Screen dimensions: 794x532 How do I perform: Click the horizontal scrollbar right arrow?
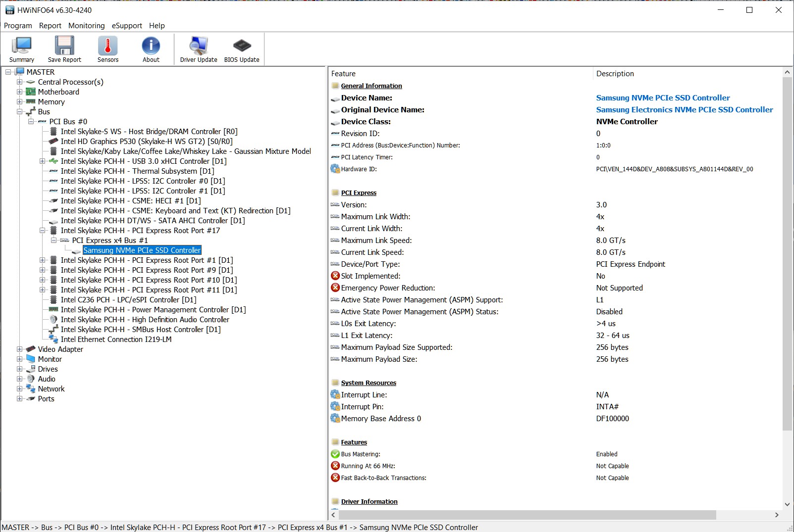(x=777, y=515)
